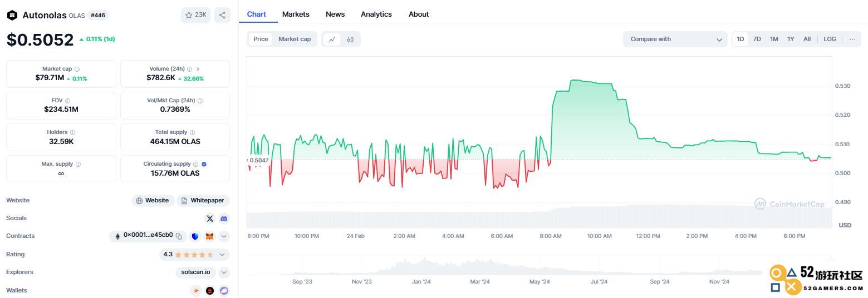The height and width of the screenshot is (298, 868).
Task: Open the arrow next to Volume (24h)
Action: pyautogui.click(x=198, y=69)
